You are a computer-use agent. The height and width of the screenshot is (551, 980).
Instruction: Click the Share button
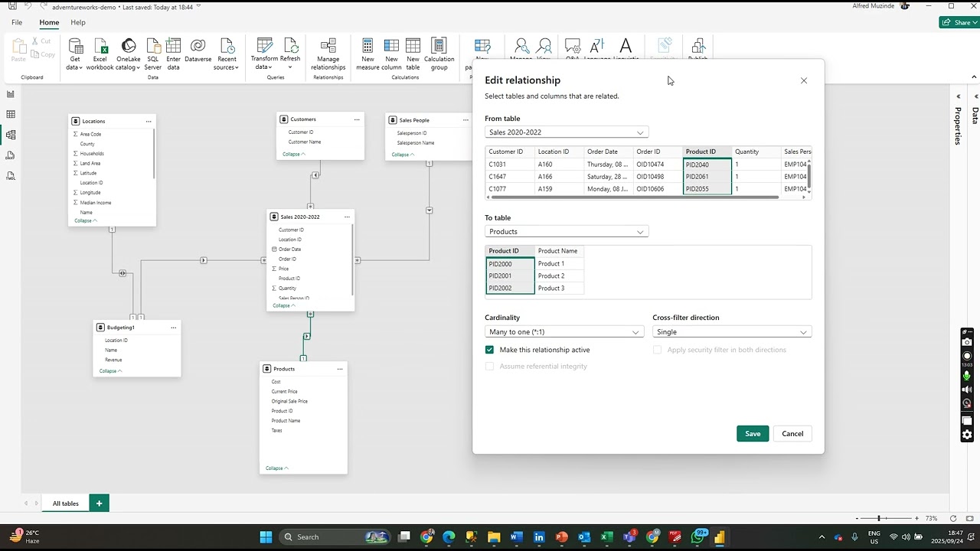click(958, 23)
